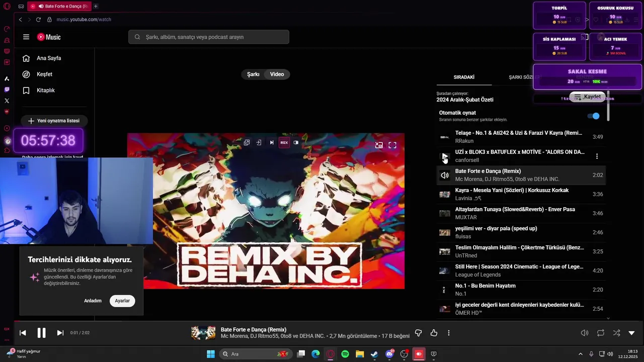Click the address bar URL music.youtube.com/watch

pos(84,20)
